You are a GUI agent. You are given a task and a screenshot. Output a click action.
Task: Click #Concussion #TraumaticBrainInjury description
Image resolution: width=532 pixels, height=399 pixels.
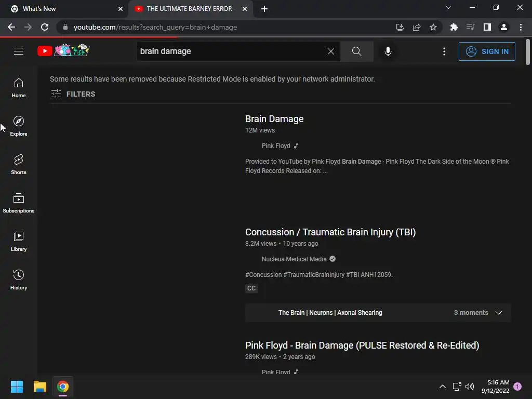[x=318, y=275]
